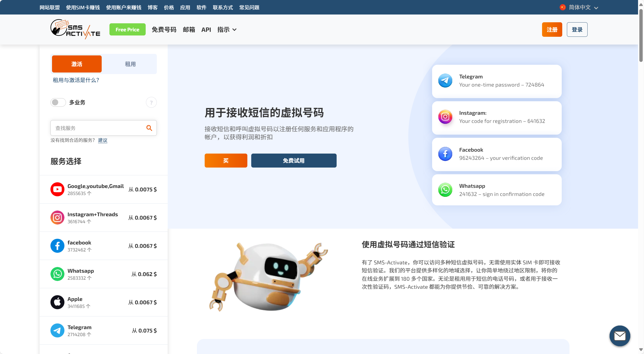Expand the 简体中文 language dropdown

click(x=579, y=7)
